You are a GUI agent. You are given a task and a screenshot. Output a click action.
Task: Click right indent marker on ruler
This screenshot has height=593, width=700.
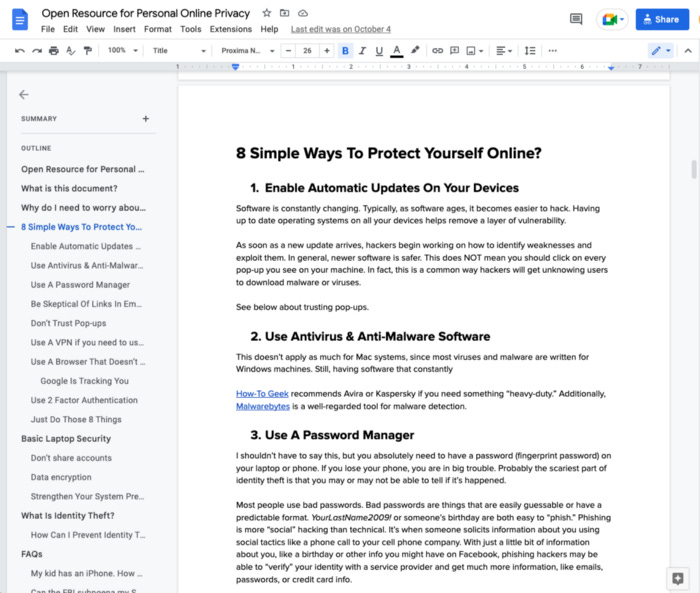point(611,68)
